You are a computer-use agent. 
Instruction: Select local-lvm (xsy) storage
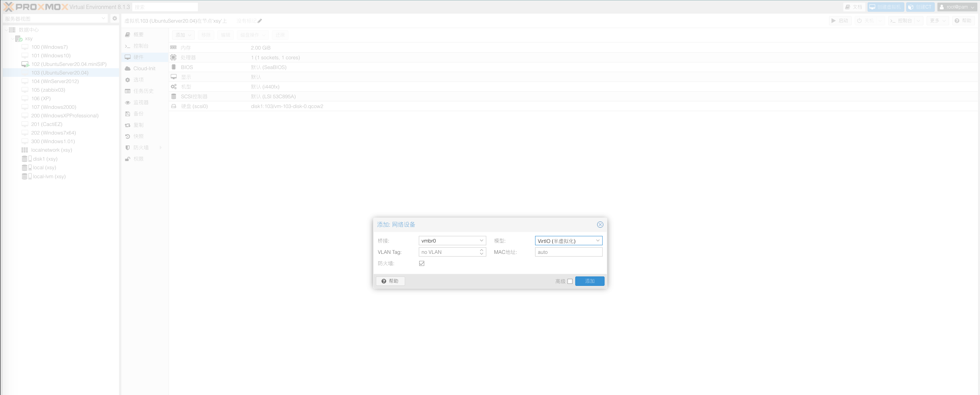click(x=49, y=176)
